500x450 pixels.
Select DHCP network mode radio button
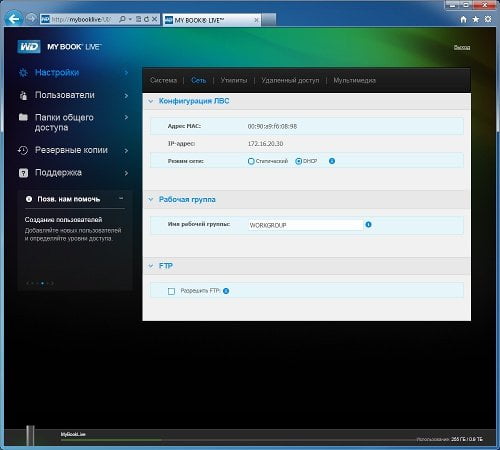[x=299, y=161]
